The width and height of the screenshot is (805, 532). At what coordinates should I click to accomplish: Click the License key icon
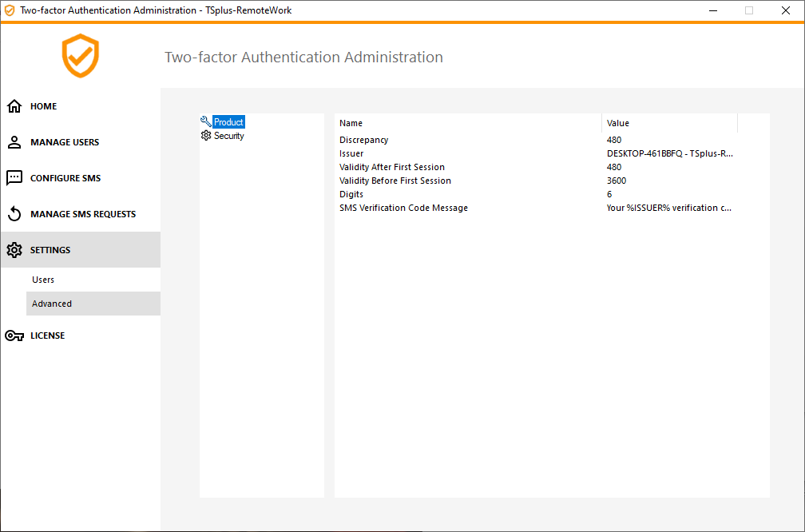(x=14, y=335)
